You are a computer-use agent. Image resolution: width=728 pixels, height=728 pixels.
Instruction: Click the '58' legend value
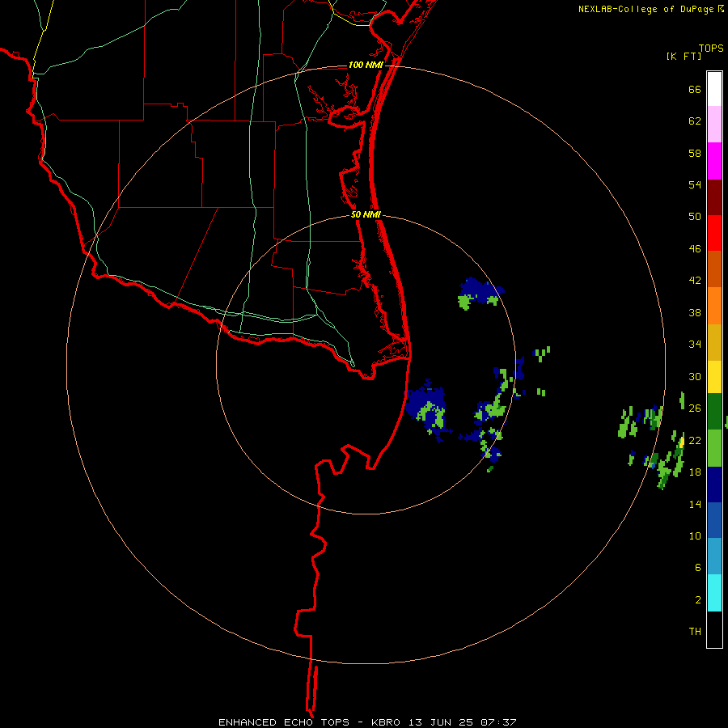coord(695,153)
